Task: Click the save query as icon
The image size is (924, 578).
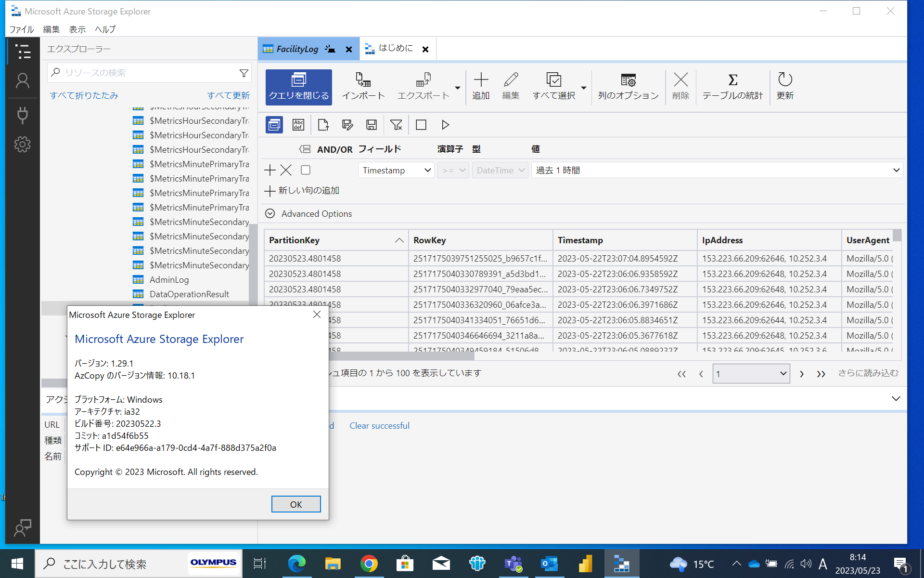Action: (x=347, y=125)
